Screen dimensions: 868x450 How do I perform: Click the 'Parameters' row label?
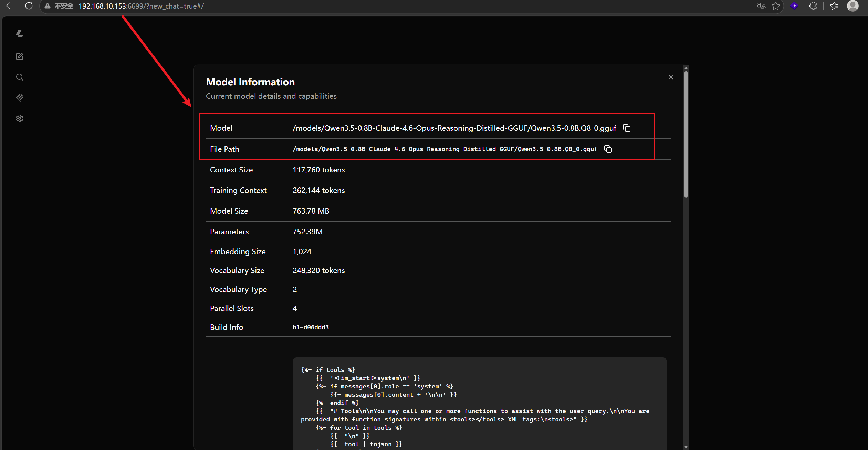click(229, 232)
